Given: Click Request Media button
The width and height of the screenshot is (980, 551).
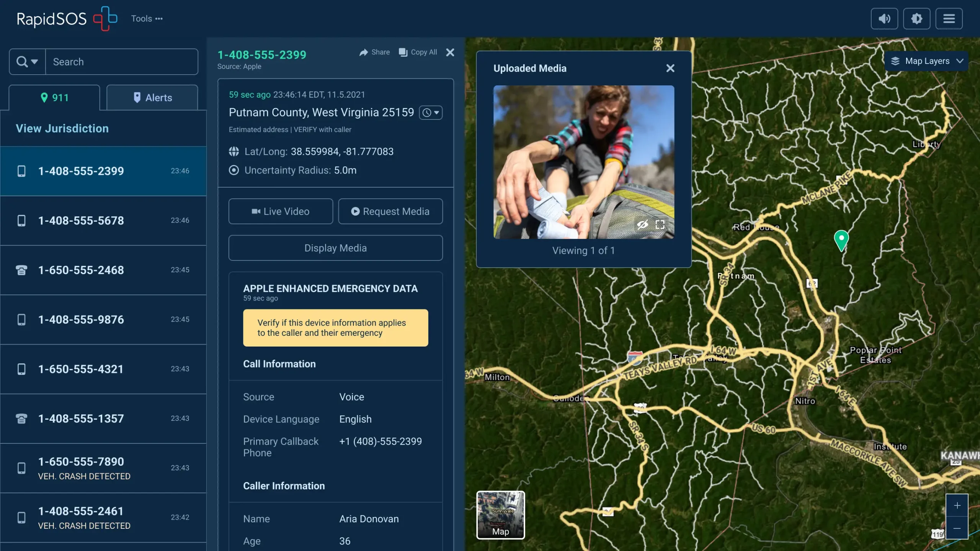Looking at the screenshot, I should click(x=390, y=211).
